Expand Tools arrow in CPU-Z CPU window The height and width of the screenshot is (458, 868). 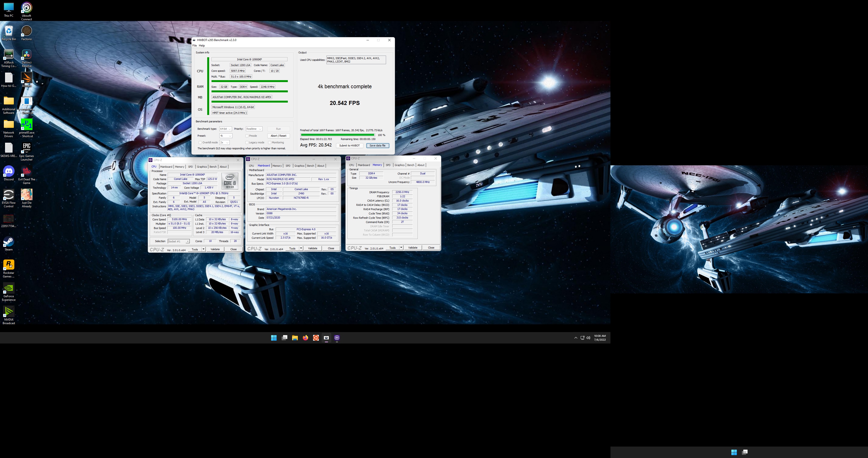pos(203,249)
